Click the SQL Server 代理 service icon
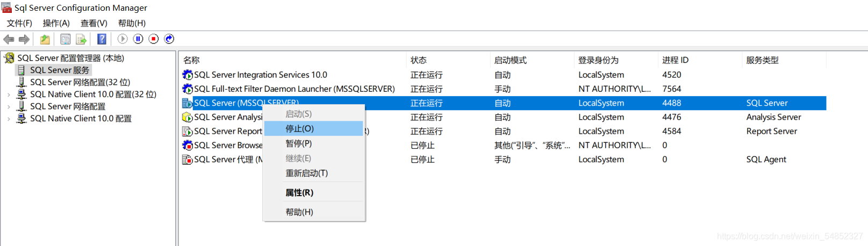 (x=187, y=160)
